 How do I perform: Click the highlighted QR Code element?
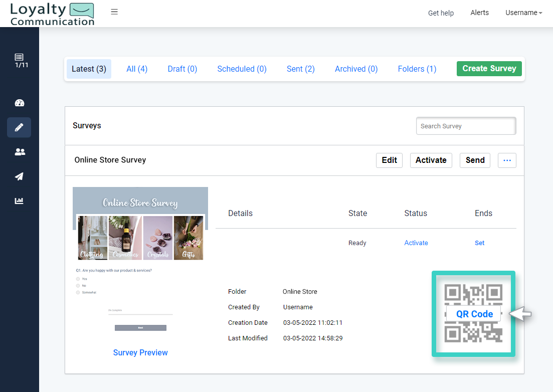pos(473,314)
